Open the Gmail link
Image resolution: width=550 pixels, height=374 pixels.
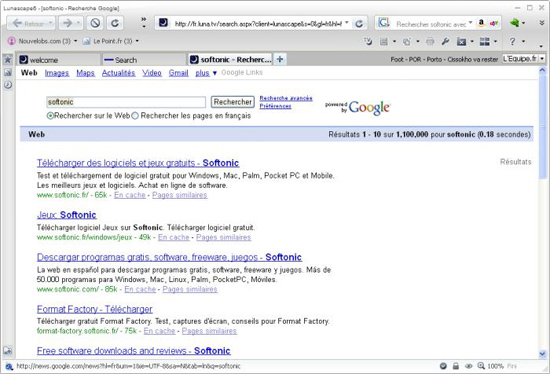click(x=178, y=73)
